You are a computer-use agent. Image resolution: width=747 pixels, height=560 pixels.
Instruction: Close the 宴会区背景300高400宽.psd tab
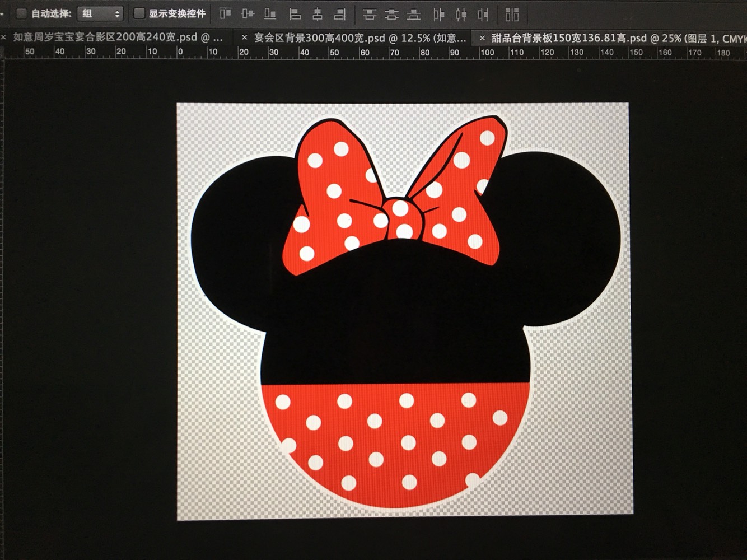point(244,38)
